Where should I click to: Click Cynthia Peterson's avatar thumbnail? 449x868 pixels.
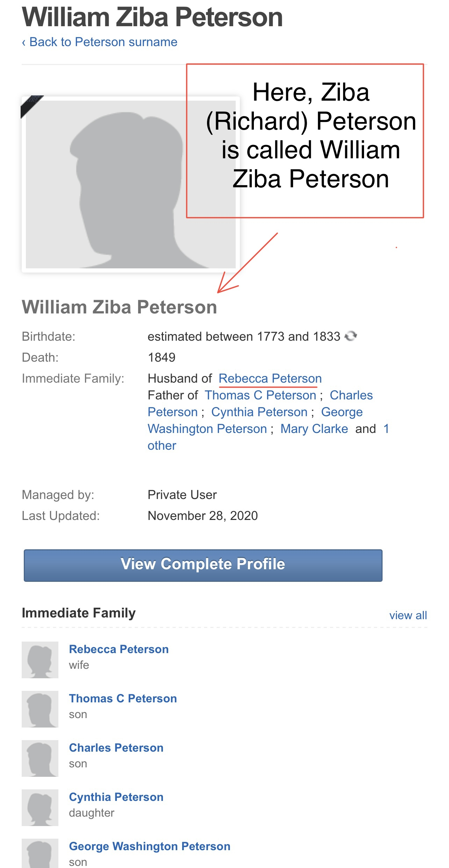[x=40, y=807]
